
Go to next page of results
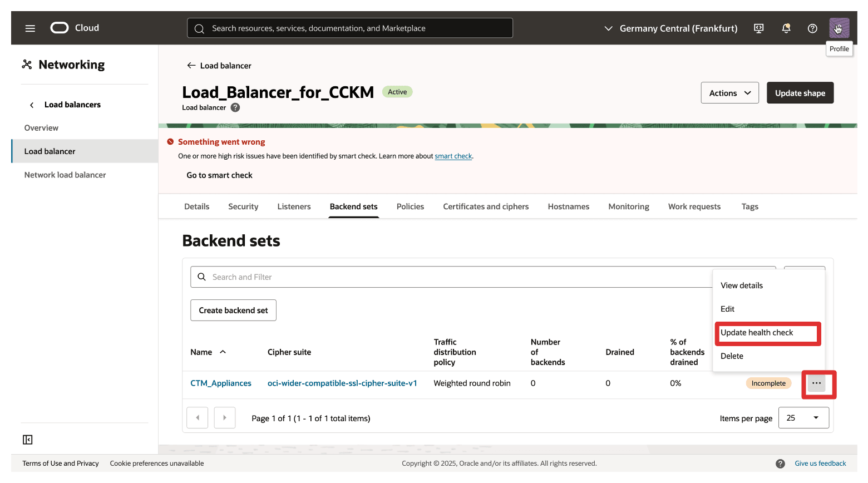[225, 418]
